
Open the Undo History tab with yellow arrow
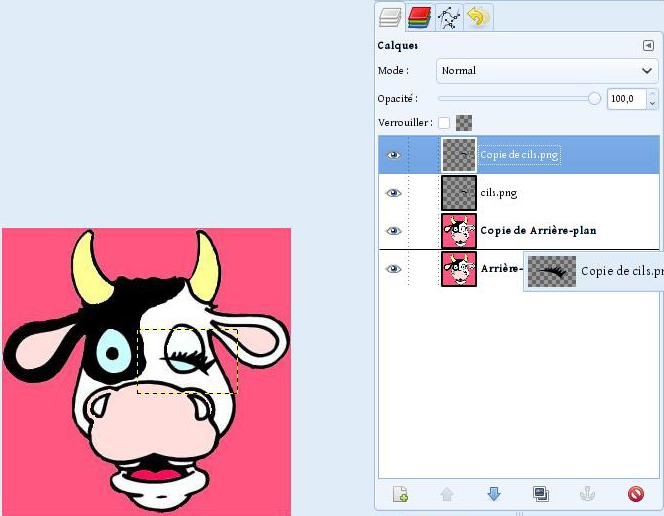tap(479, 17)
